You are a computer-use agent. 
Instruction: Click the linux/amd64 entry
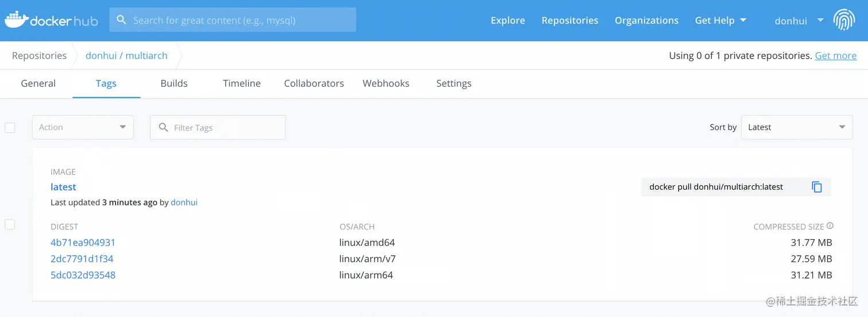pos(367,242)
